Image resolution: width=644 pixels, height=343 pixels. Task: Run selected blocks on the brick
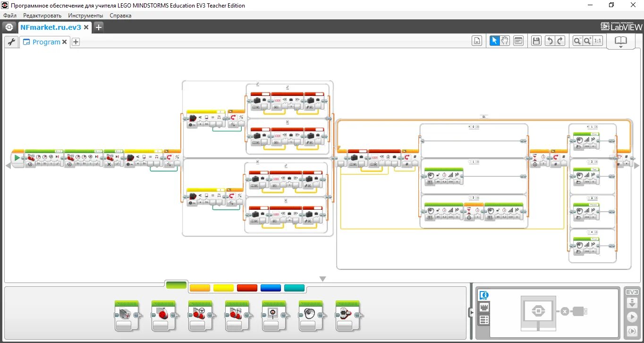point(632,330)
